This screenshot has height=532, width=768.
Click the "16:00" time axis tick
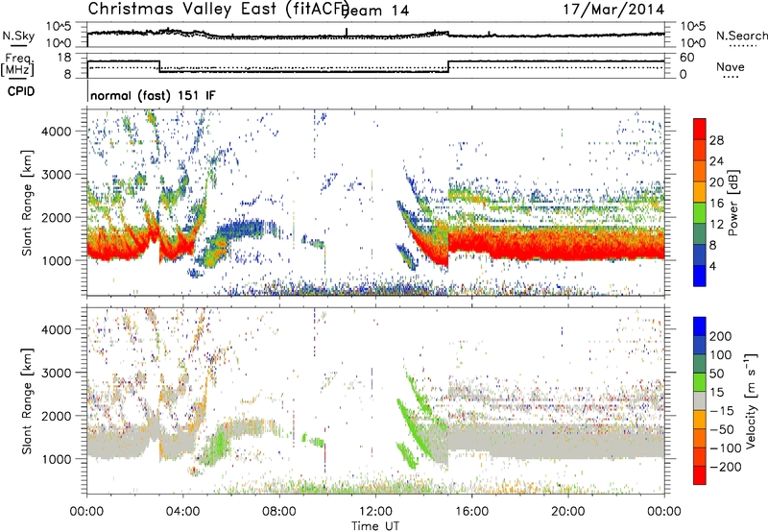[471, 512]
